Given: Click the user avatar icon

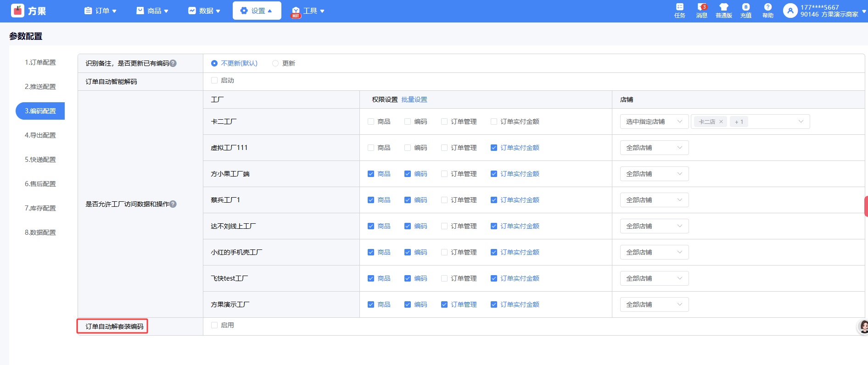Looking at the screenshot, I should 790,11.
